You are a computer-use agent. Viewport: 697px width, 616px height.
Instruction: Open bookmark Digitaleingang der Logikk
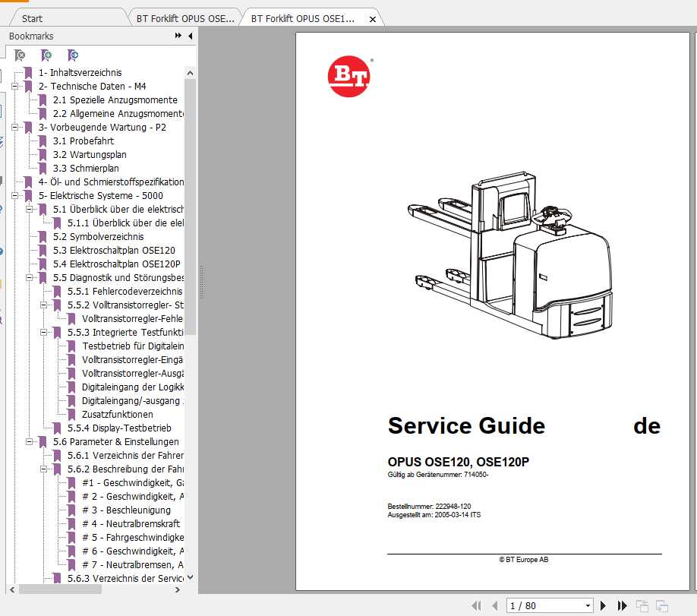pyautogui.click(x=133, y=387)
